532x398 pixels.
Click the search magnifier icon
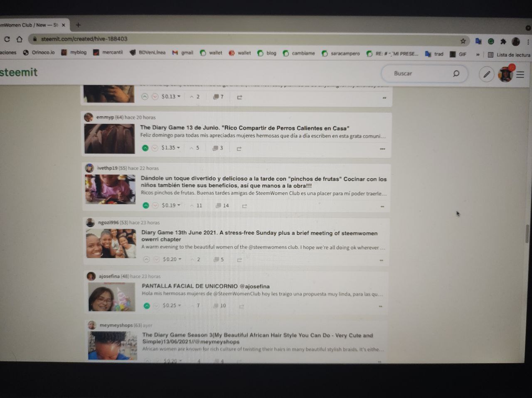pos(456,74)
